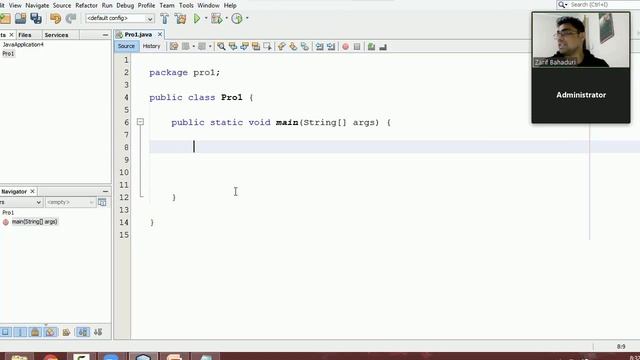Click the Clean and Build icon
This screenshot has width=640, height=360.
point(180,18)
